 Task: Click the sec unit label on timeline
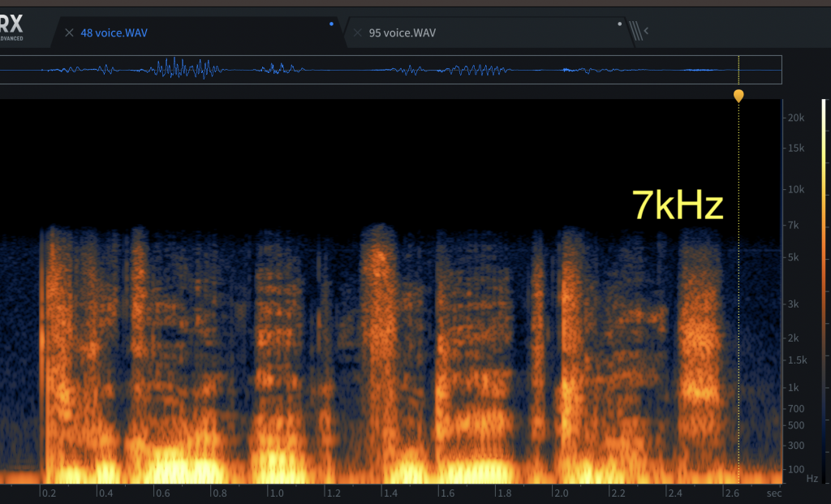click(773, 493)
